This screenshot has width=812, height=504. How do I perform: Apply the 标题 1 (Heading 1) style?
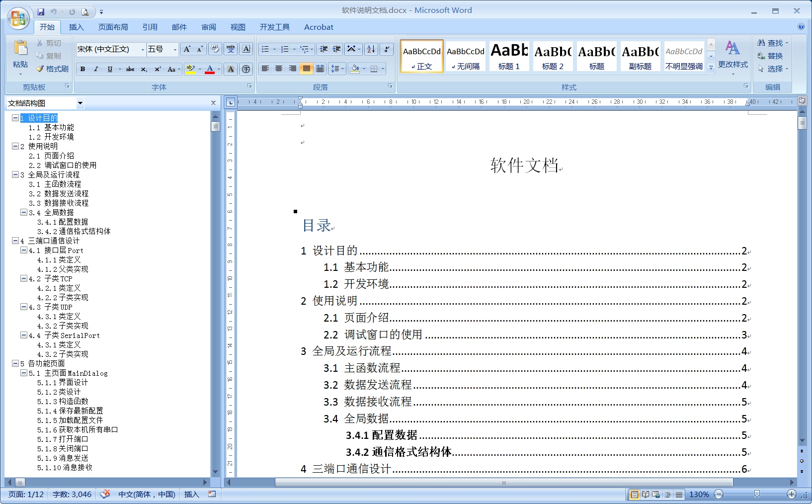(509, 56)
